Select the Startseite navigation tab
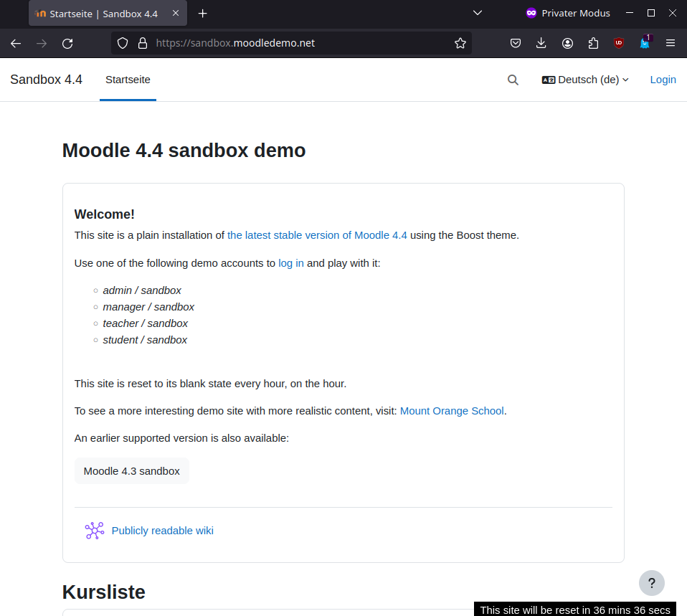The width and height of the screenshot is (687, 616). tap(128, 80)
